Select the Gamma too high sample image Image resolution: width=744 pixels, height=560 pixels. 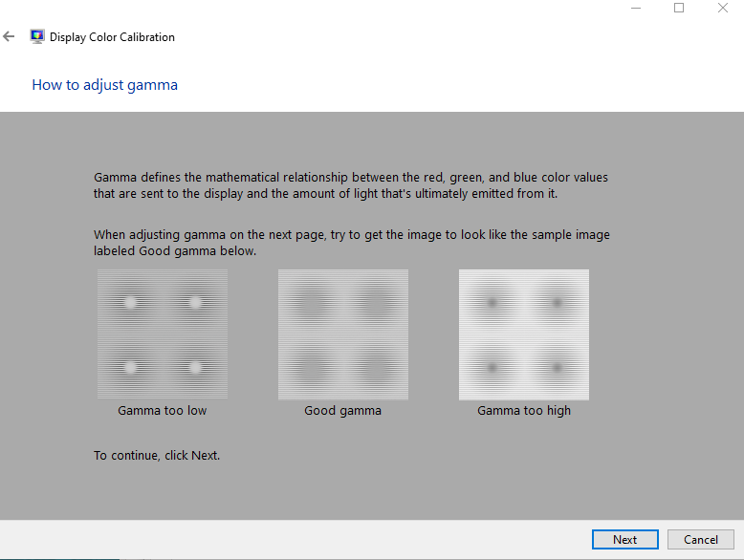[x=524, y=334]
